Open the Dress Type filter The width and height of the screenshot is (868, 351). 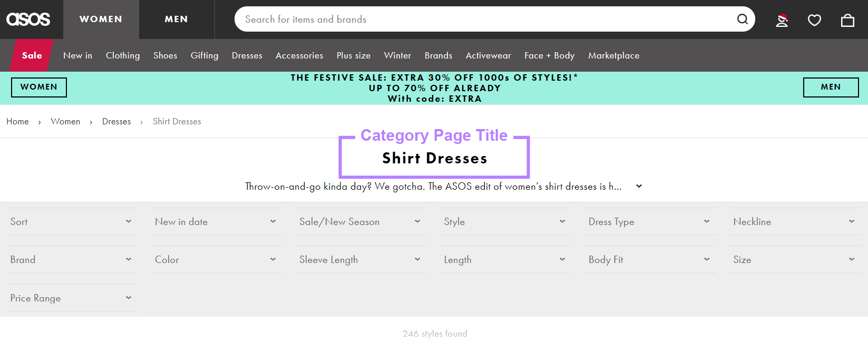[x=650, y=221]
